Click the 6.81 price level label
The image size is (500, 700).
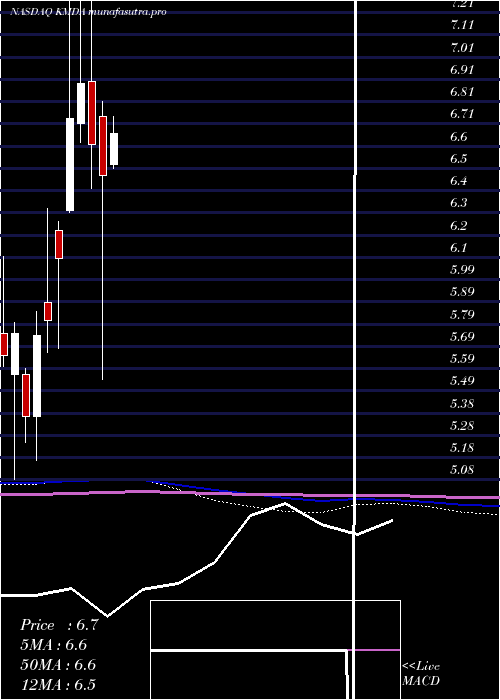462,92
